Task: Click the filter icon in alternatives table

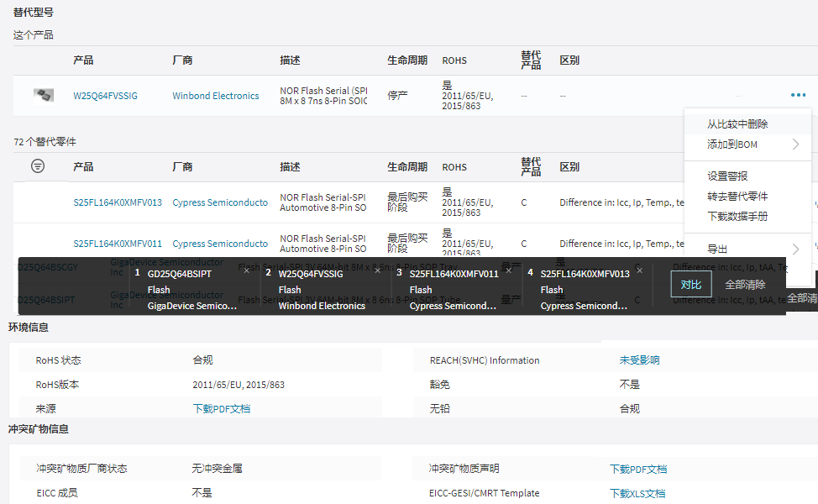Action: coord(38,166)
